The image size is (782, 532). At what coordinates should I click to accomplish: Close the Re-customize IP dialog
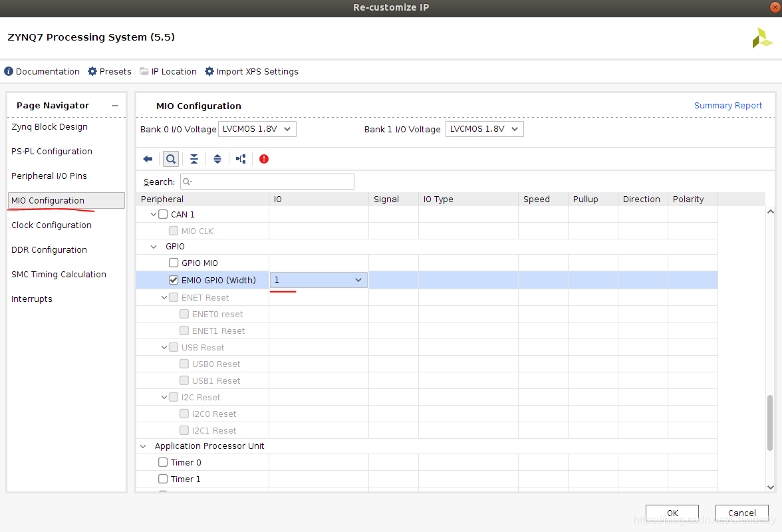pos(775,7)
